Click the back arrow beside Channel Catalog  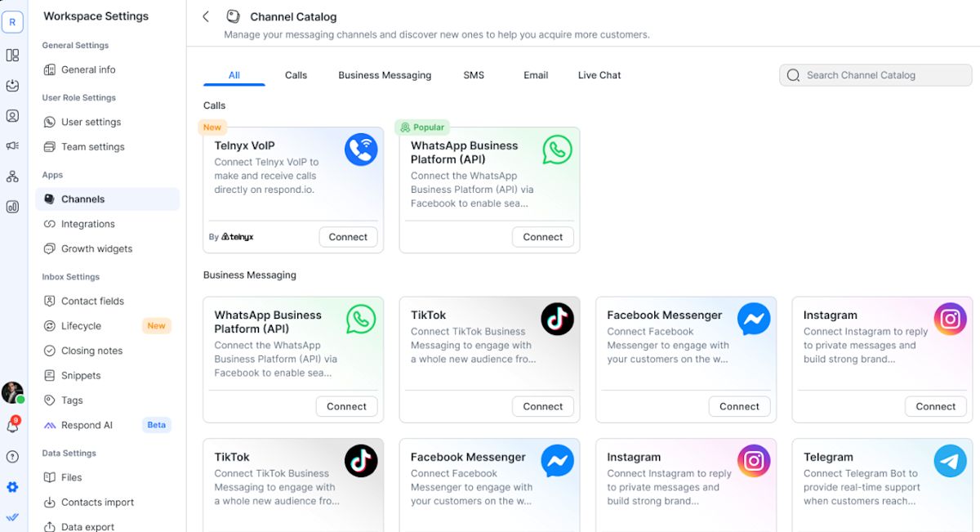pyautogui.click(x=206, y=16)
